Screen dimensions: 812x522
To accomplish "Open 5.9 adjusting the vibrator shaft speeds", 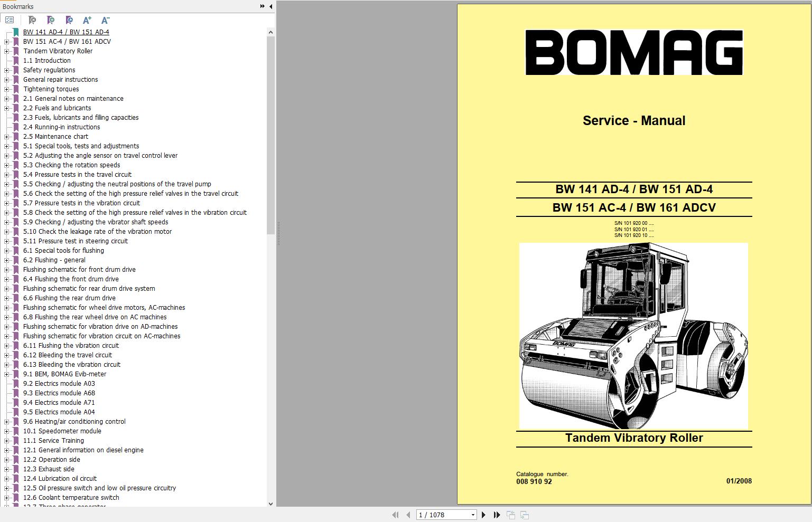I will 96,222.
